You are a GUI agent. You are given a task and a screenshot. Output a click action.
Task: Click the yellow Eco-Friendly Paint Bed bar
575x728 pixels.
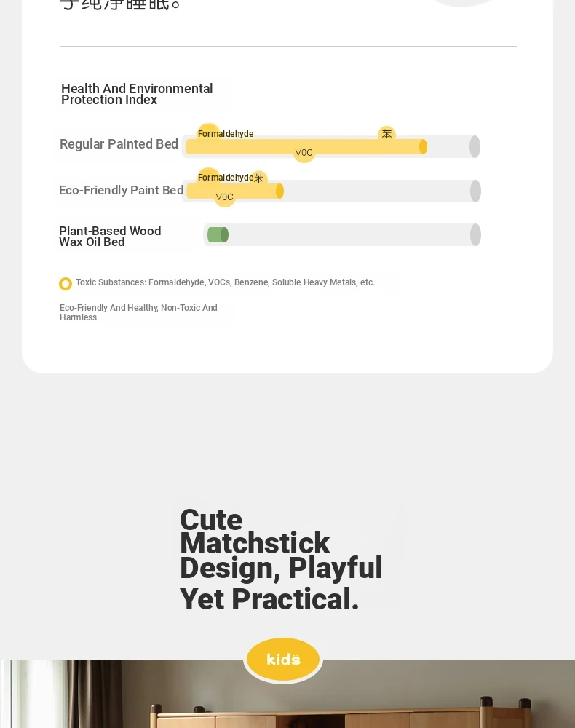pyautogui.click(x=235, y=191)
